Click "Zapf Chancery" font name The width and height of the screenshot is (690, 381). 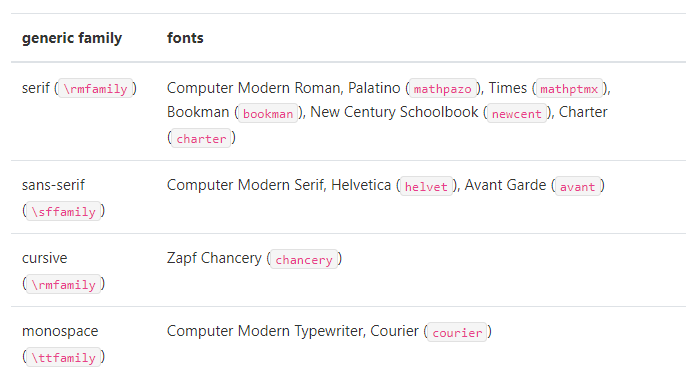[214, 258]
